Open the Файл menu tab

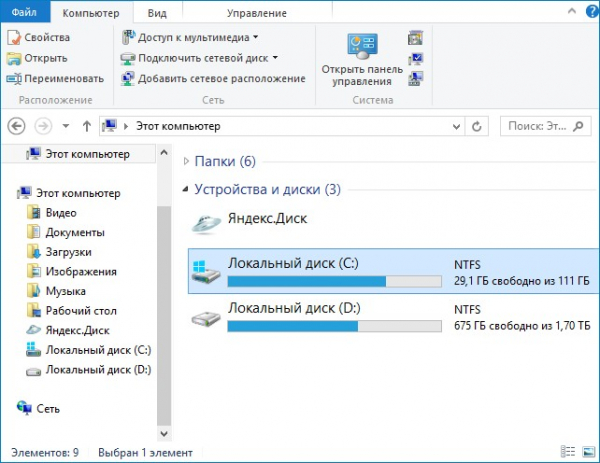point(24,12)
